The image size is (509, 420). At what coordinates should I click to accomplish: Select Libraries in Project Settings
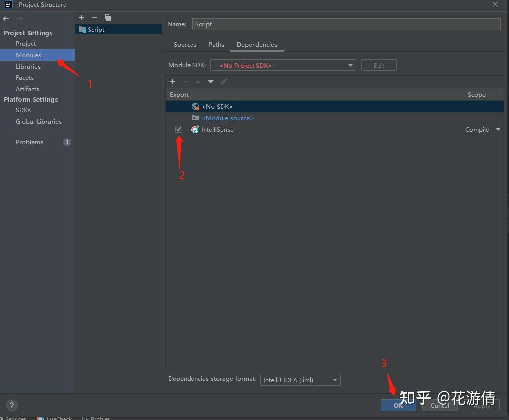(28, 66)
